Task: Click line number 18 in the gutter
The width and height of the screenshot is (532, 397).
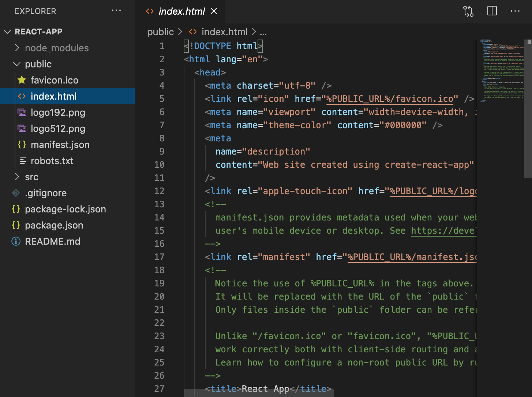Action: (x=159, y=270)
